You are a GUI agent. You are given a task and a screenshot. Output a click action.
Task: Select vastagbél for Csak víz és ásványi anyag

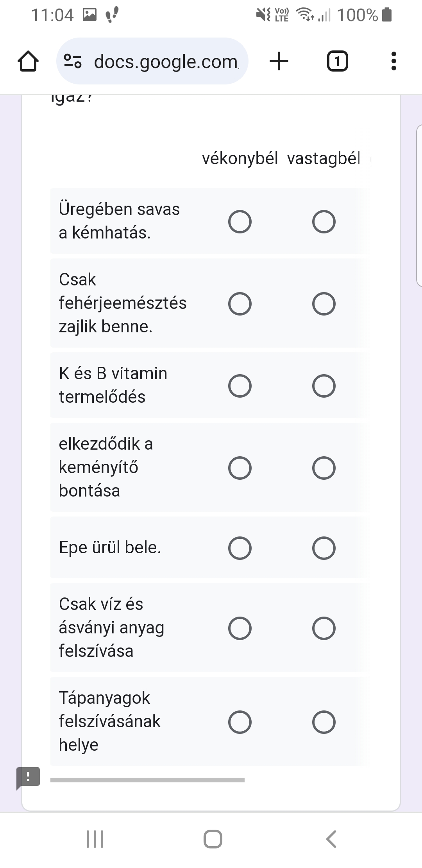[324, 628]
